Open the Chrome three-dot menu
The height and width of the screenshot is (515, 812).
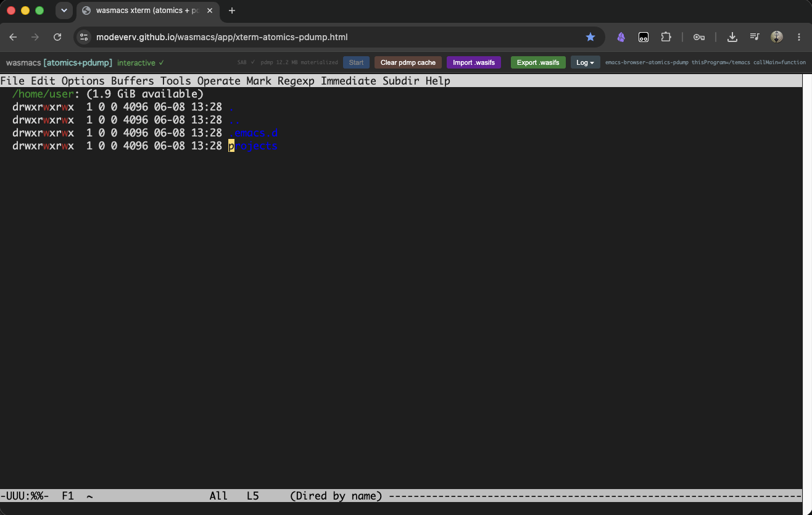tap(799, 37)
